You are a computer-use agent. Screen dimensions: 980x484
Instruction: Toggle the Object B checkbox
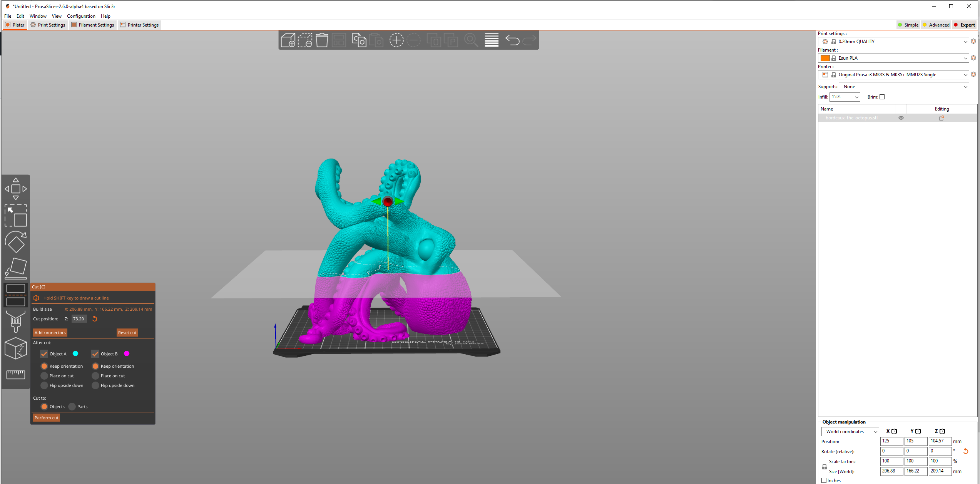(95, 354)
